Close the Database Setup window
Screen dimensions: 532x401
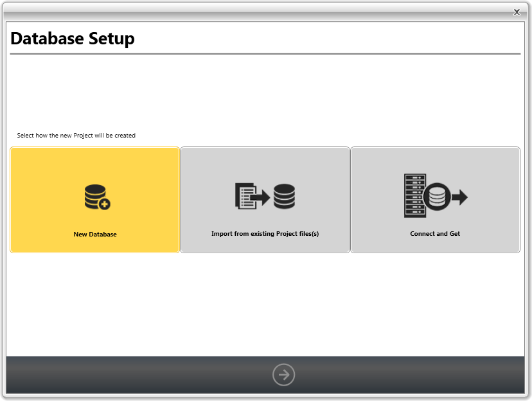click(x=517, y=12)
